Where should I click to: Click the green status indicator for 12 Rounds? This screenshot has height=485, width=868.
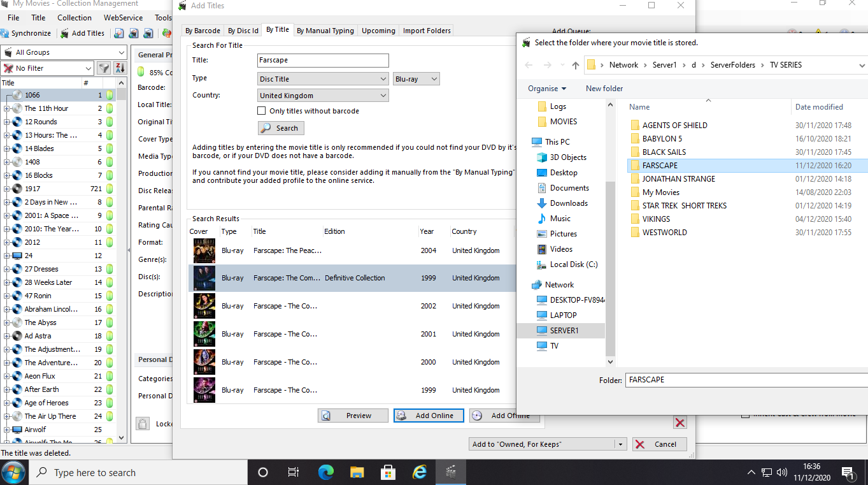(x=110, y=122)
